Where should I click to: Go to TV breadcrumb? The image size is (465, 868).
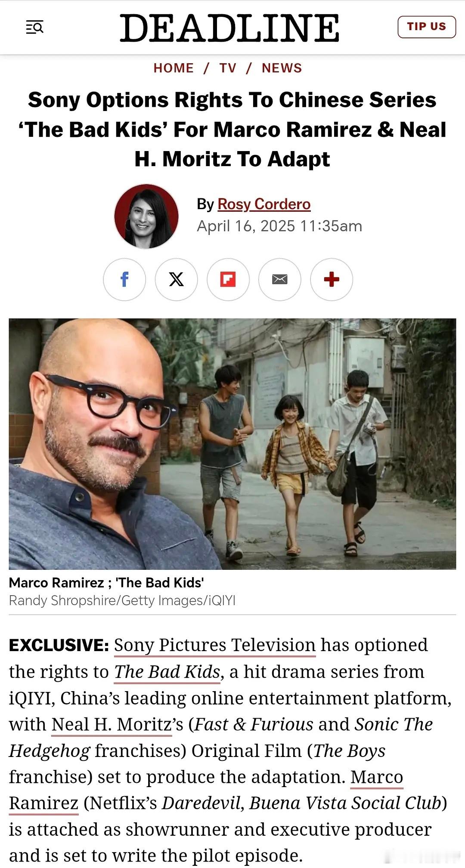[x=228, y=68]
